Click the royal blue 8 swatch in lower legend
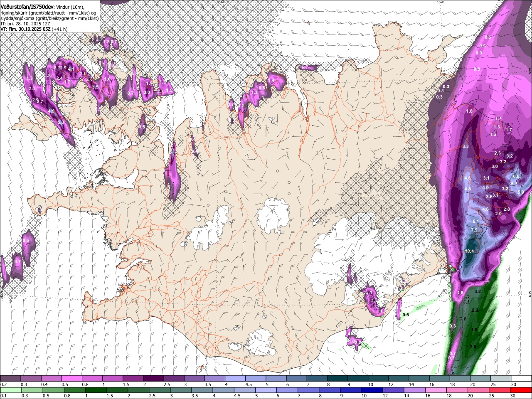The height and width of the screenshot is (399, 532). coord(329,390)
